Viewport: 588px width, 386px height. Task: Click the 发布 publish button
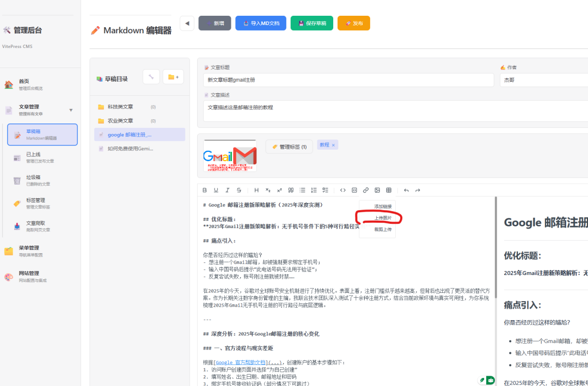point(353,23)
